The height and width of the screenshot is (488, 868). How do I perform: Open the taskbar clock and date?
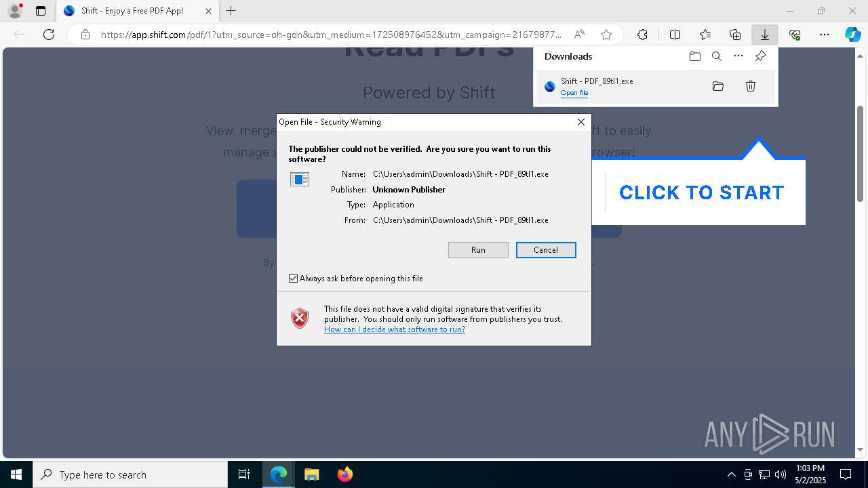(810, 474)
